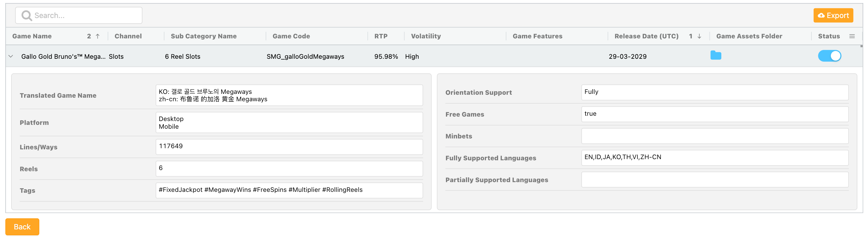Click the empty Minbets field

714,136
